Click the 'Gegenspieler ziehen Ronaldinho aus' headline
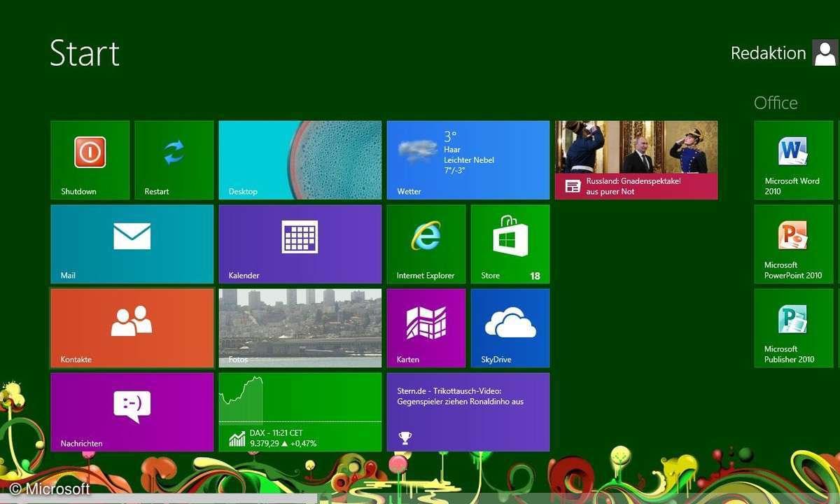The image size is (840, 504). point(460,402)
